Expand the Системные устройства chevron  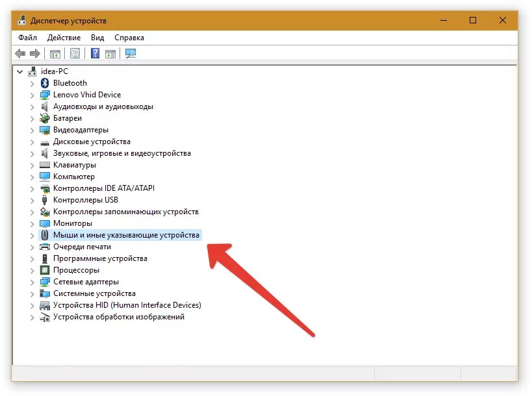32,293
